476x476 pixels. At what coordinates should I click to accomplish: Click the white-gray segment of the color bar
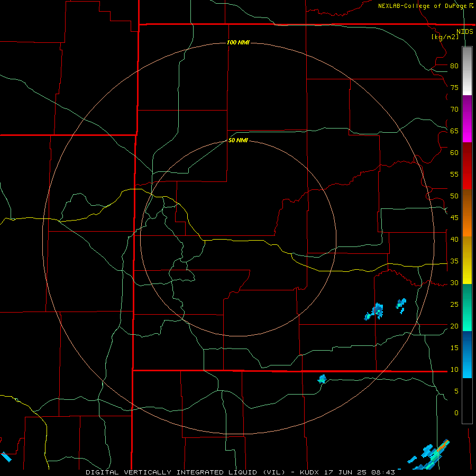click(467, 71)
